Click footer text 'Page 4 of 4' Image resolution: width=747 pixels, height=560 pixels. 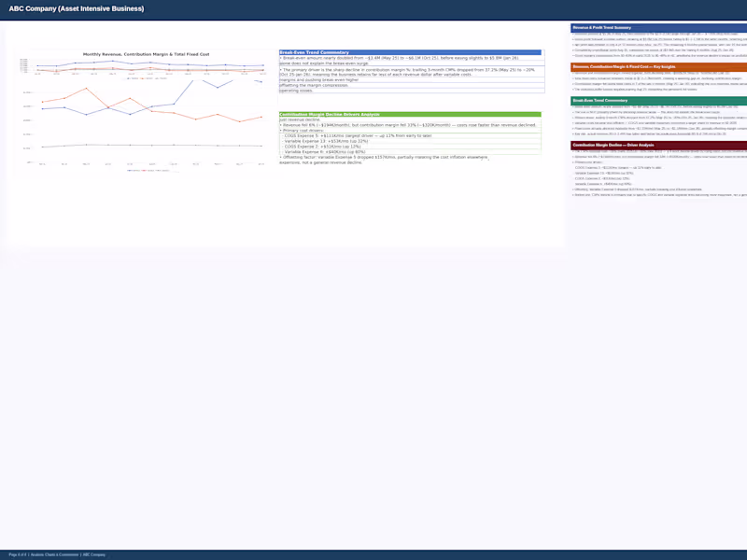point(18,554)
